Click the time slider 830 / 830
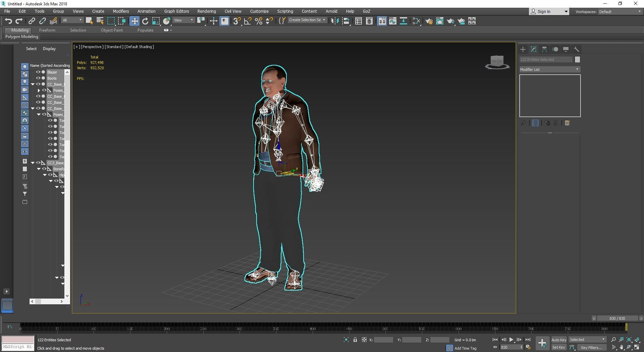 618,318
